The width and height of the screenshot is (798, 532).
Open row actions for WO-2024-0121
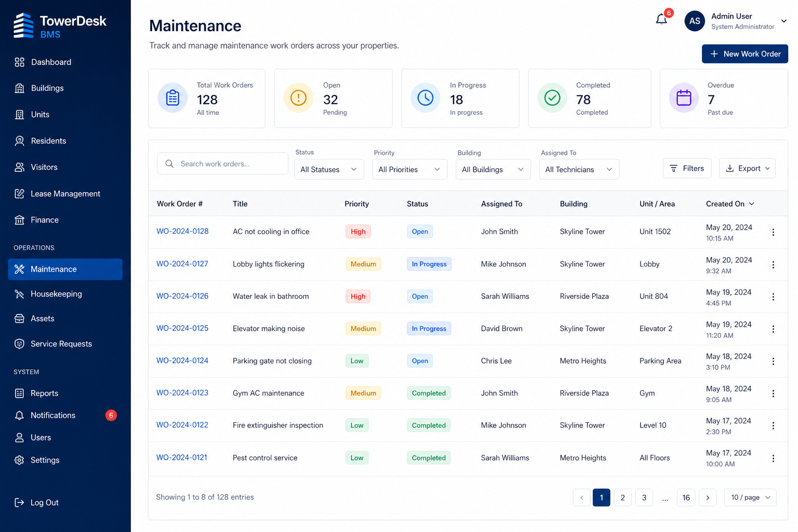[x=773, y=458]
